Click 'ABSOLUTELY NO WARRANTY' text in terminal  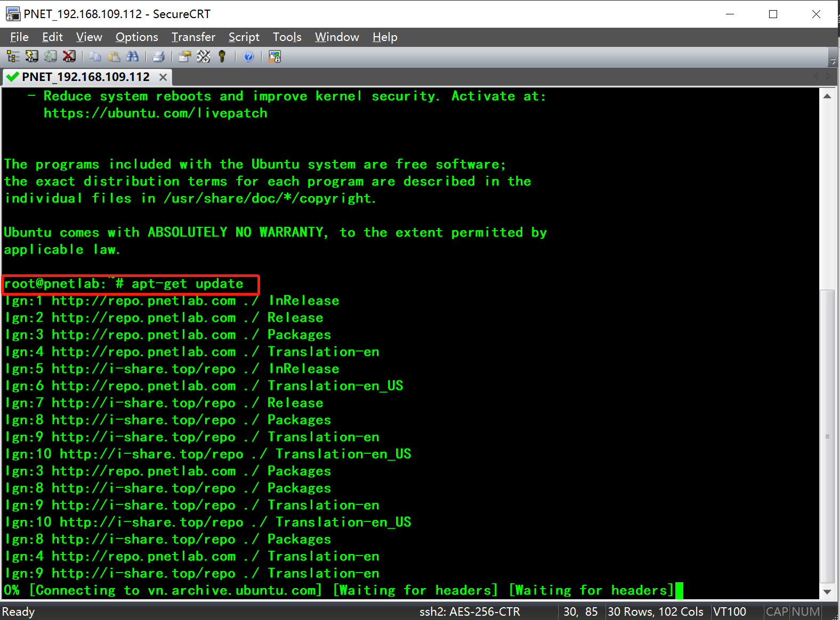(x=236, y=232)
